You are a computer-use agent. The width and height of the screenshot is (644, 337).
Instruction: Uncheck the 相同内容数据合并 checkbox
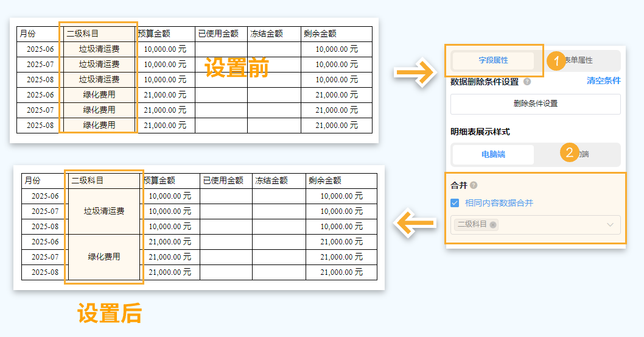(x=455, y=203)
